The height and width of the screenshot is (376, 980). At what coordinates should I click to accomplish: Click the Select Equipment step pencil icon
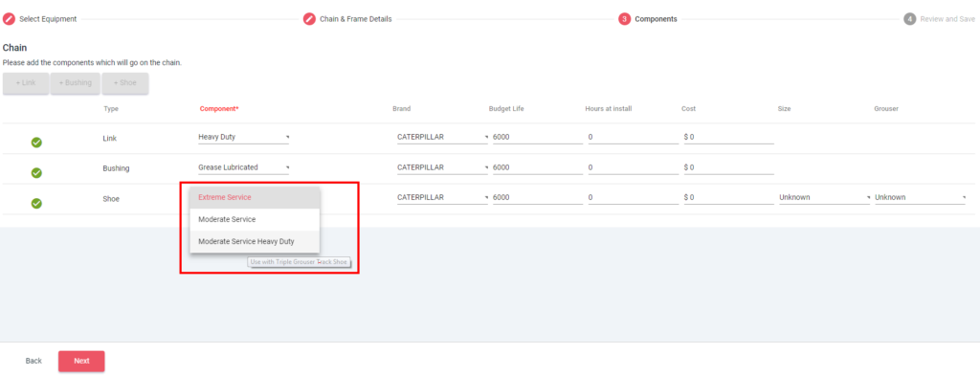[9, 19]
